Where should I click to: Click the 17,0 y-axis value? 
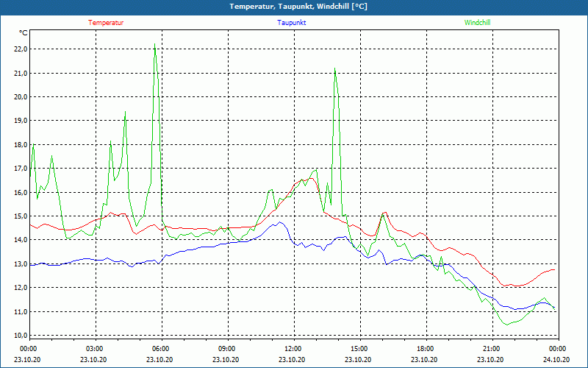21,169
